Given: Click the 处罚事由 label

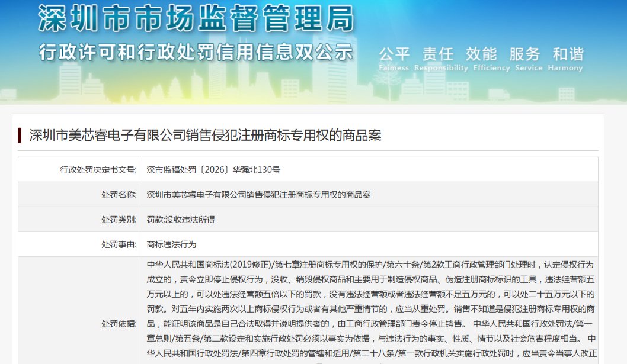Looking at the screenshot, I should point(119,244).
